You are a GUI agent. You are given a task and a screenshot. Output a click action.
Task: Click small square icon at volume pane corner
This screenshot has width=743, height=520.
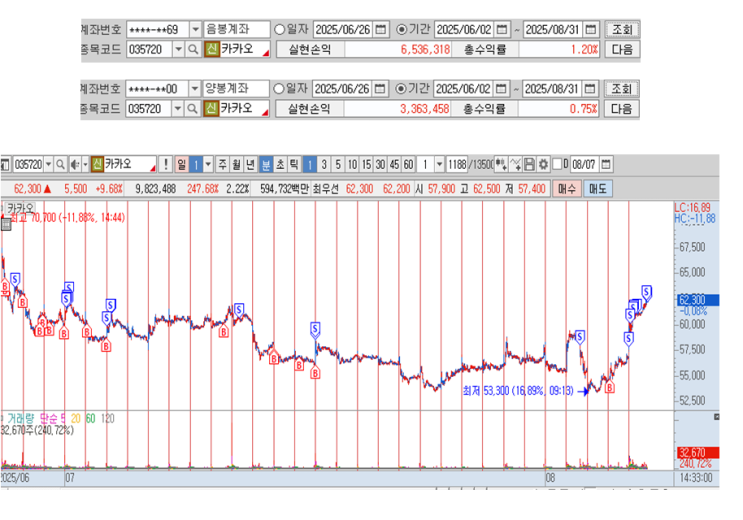716,417
